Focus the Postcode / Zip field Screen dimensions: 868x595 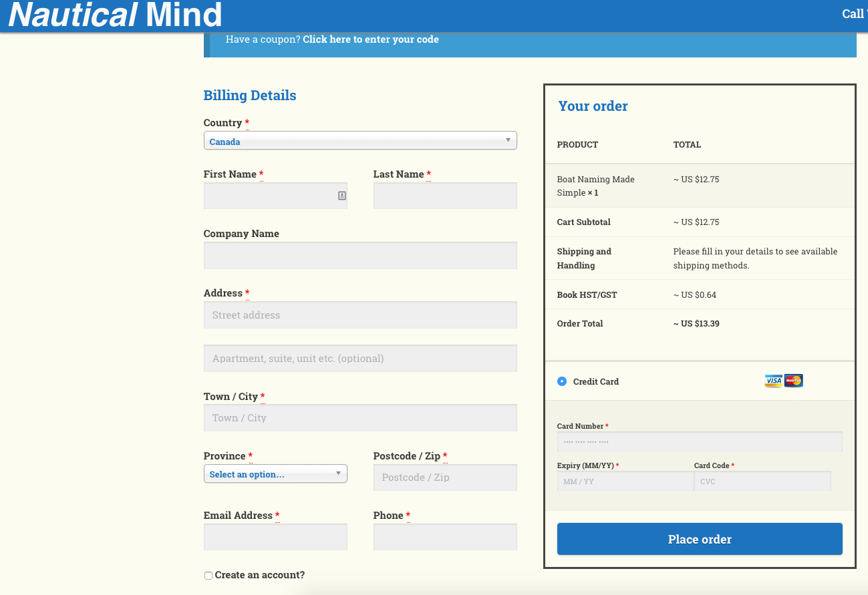pos(444,477)
